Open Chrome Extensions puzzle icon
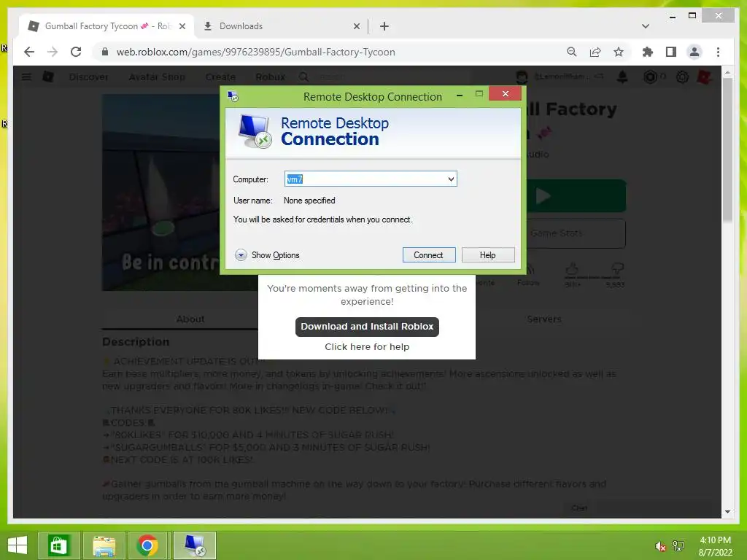Screen dimensions: 747x560 pos(648,52)
